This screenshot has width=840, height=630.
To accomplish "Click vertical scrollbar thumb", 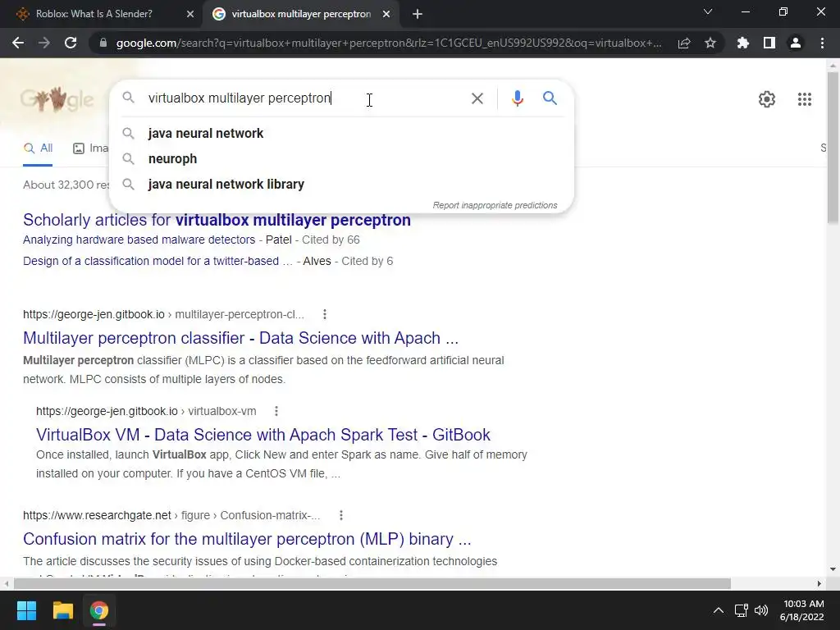I will [833, 148].
